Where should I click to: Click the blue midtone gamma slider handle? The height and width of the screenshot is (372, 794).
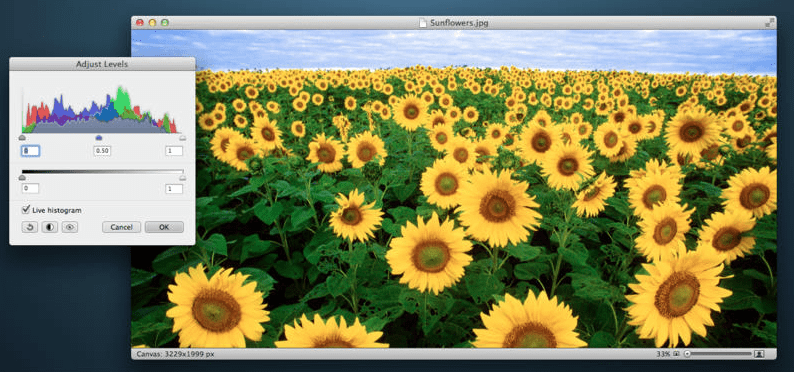(99, 137)
